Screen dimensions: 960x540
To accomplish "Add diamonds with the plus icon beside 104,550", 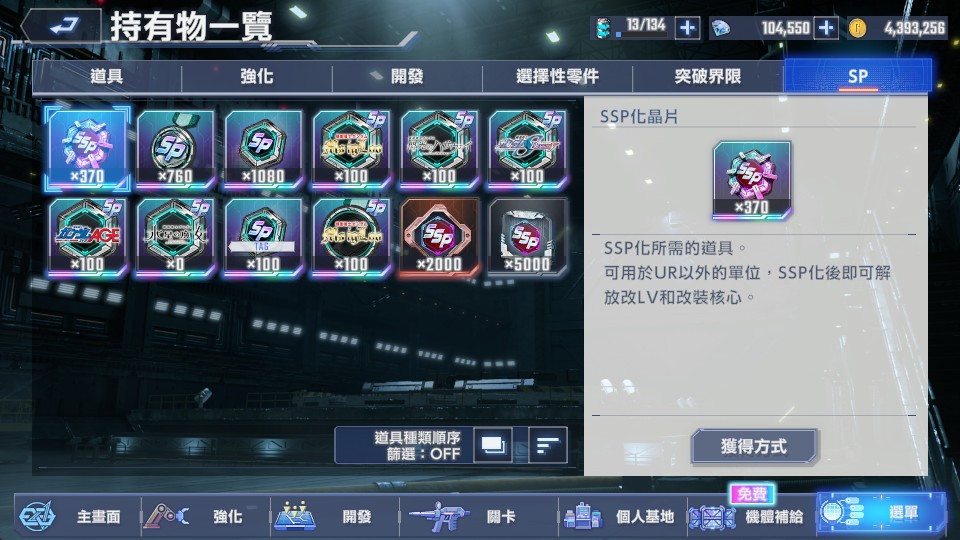I will (x=826, y=28).
